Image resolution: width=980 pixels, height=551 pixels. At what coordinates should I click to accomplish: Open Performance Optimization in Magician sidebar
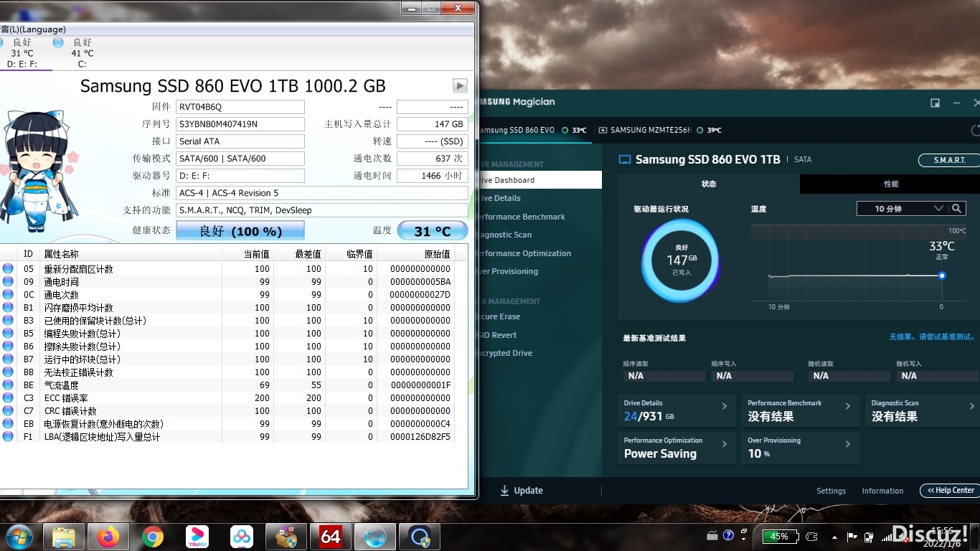[x=524, y=253]
